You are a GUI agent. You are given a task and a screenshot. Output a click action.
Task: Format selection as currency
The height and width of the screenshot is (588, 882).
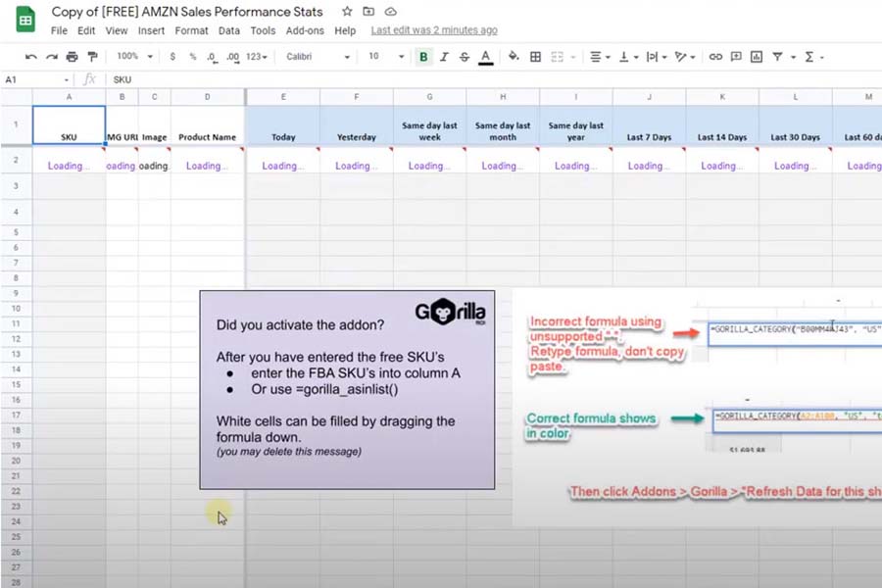coord(172,57)
